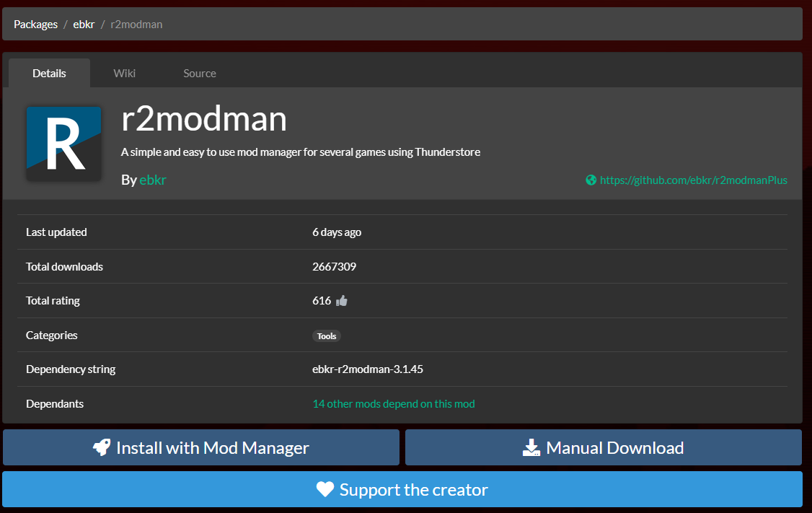Image resolution: width=812 pixels, height=513 pixels.
Task: Select the Tools category tag
Action: coord(327,336)
